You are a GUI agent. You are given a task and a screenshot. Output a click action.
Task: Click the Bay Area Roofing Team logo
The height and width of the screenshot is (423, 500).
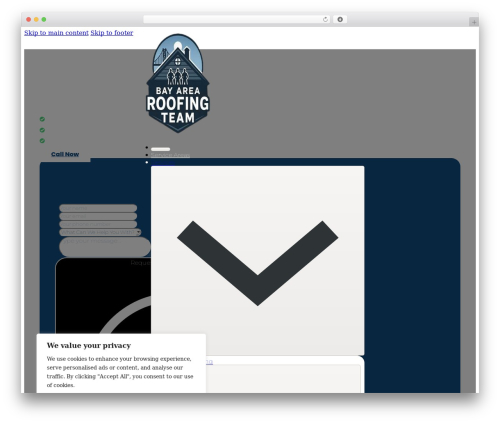(178, 83)
